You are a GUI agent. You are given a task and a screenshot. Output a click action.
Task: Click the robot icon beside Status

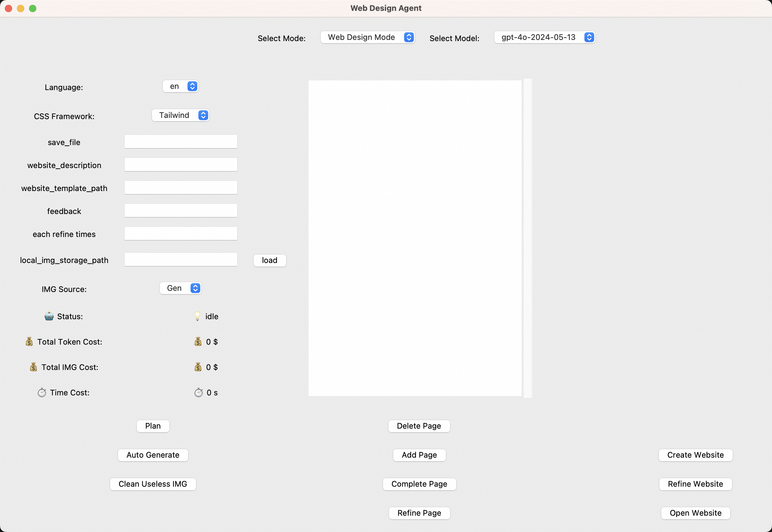point(49,316)
